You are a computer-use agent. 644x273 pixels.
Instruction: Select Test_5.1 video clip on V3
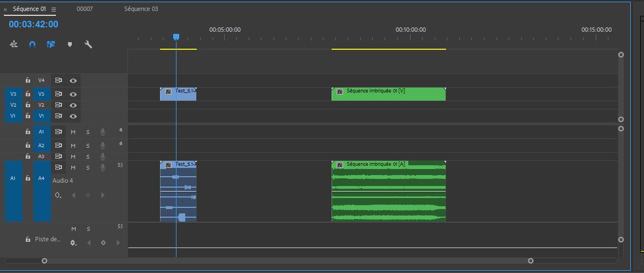tap(178, 94)
